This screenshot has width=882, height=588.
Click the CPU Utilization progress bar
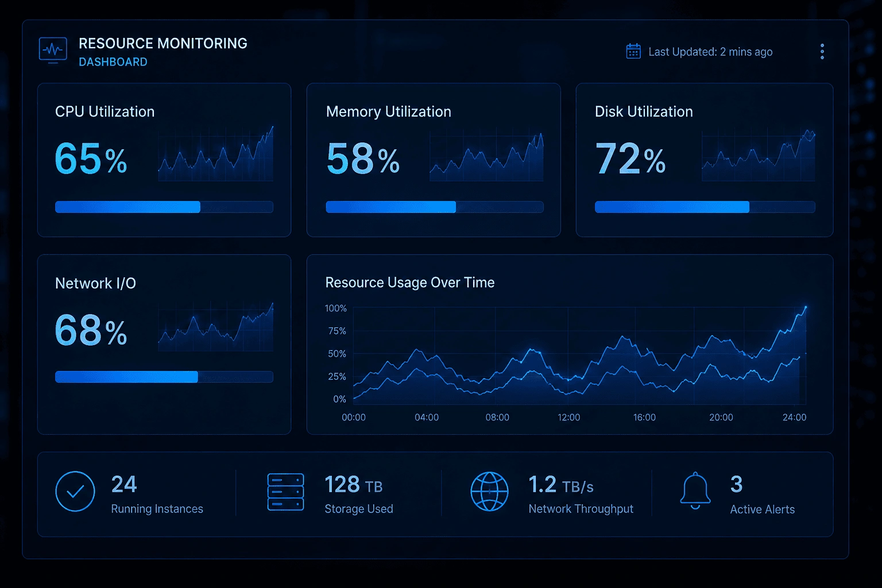coord(164,207)
